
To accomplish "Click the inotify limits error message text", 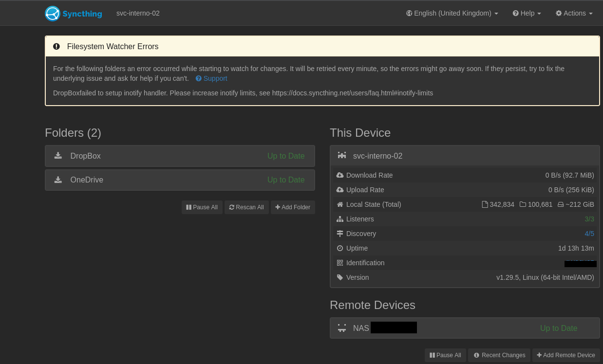I will tap(243, 93).
